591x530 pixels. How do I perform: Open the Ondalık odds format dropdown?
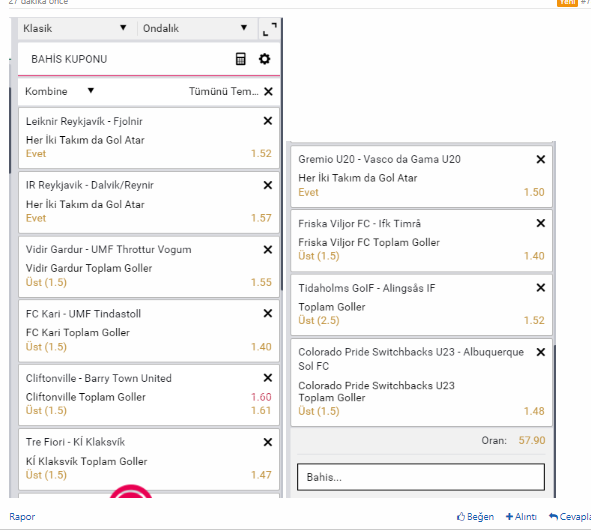195,28
